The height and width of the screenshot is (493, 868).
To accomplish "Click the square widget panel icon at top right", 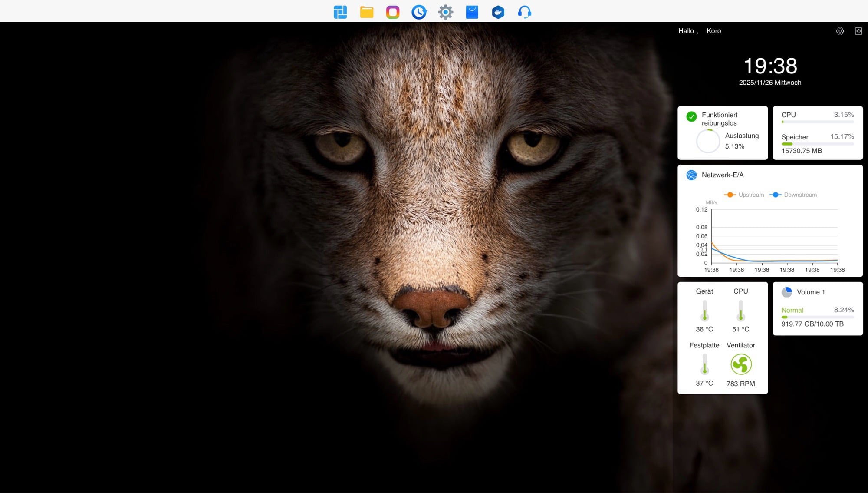I will pyautogui.click(x=858, y=31).
